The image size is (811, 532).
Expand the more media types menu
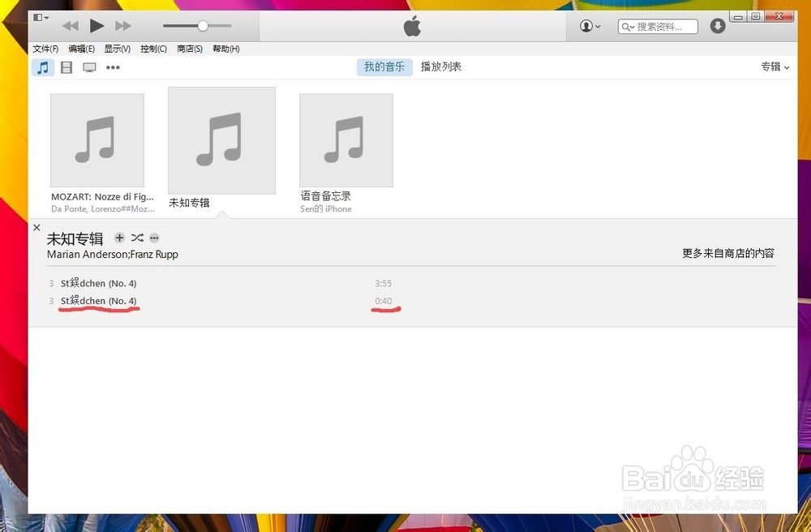click(x=113, y=67)
